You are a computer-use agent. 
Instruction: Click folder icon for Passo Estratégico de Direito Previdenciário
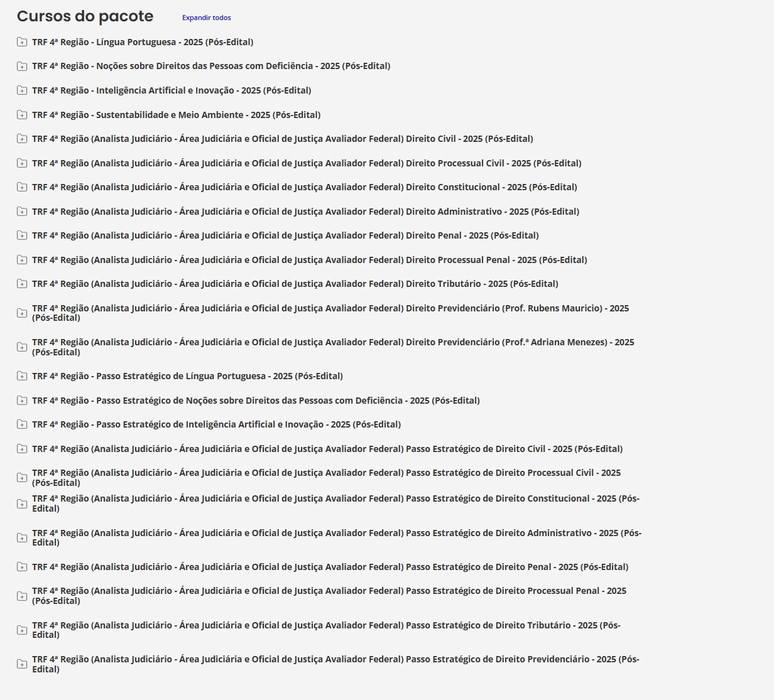point(22,664)
